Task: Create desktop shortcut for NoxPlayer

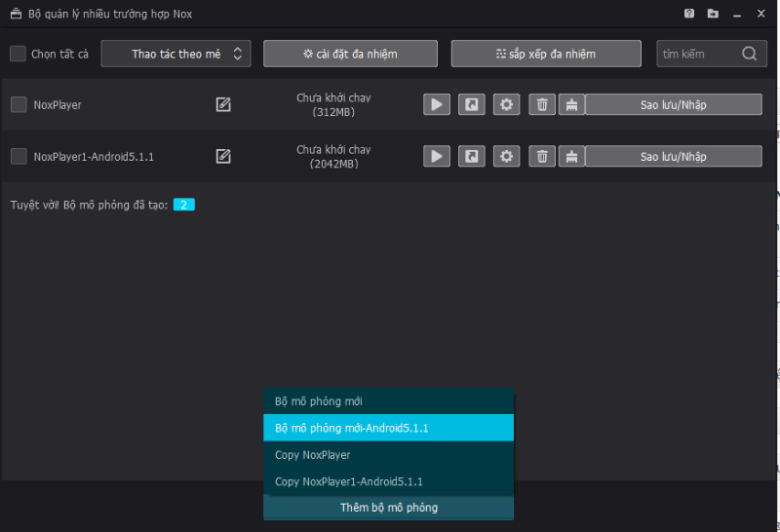Action: coord(472,104)
